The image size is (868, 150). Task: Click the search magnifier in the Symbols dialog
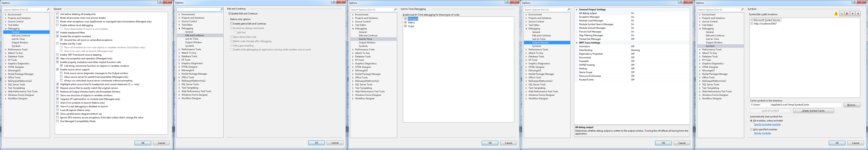(x=742, y=10)
